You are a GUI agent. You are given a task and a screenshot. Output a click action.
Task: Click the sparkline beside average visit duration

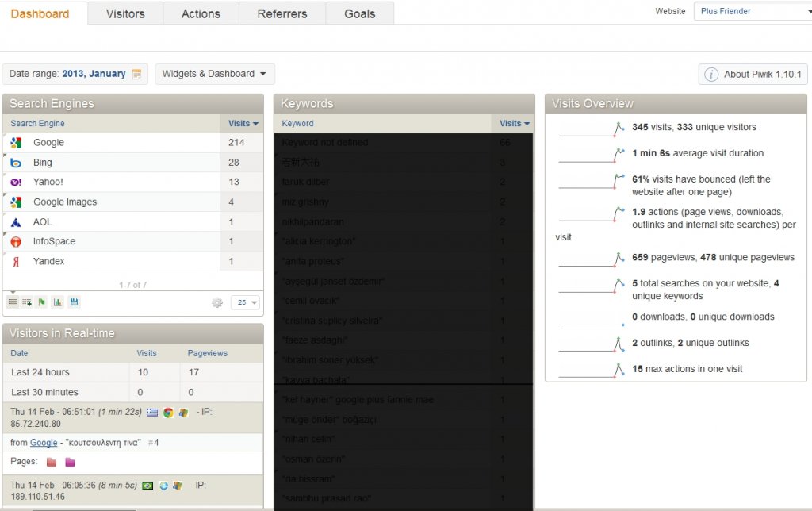pos(592,155)
